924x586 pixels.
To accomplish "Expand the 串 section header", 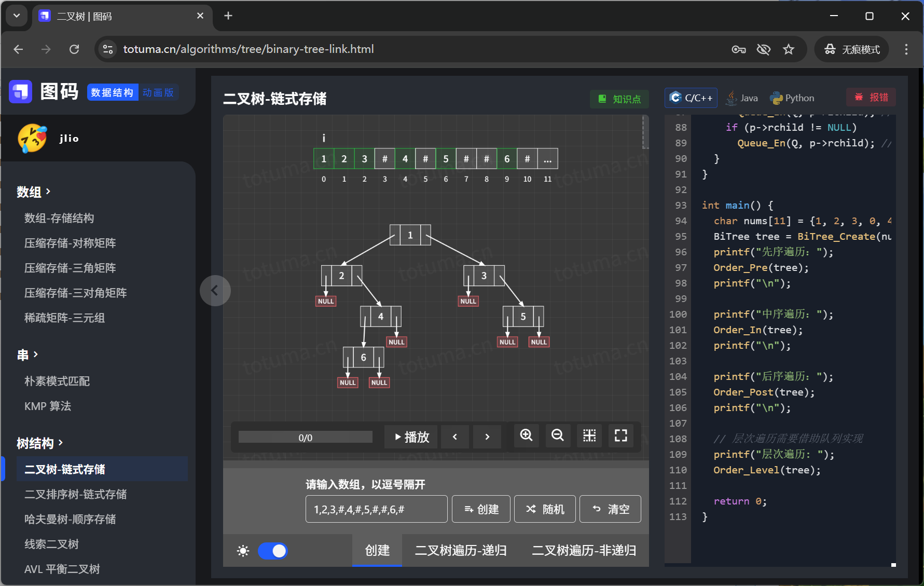I will pos(27,355).
